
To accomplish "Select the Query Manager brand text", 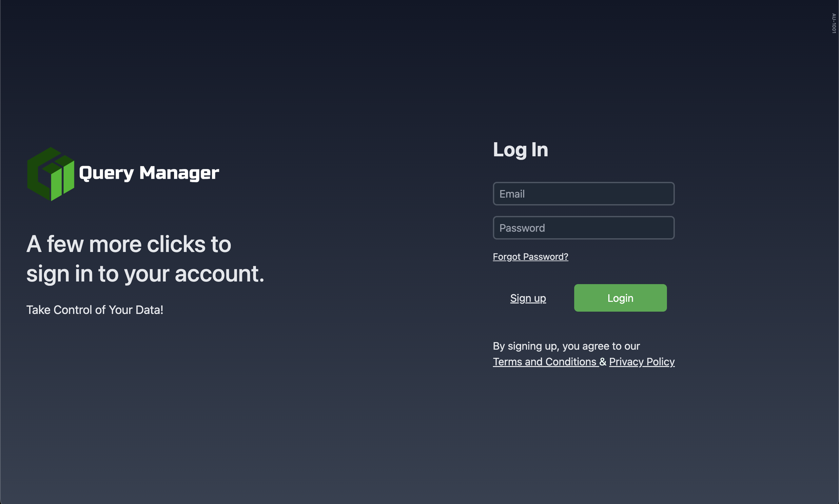I will coord(148,173).
